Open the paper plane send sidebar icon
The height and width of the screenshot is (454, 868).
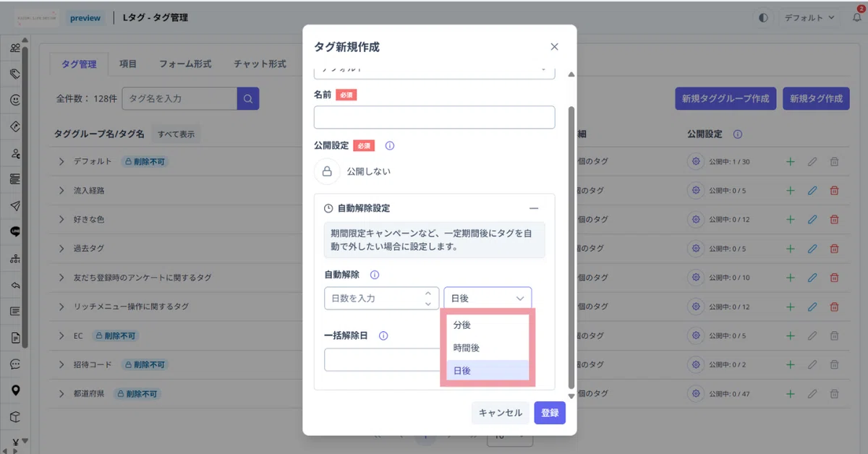pos(15,205)
